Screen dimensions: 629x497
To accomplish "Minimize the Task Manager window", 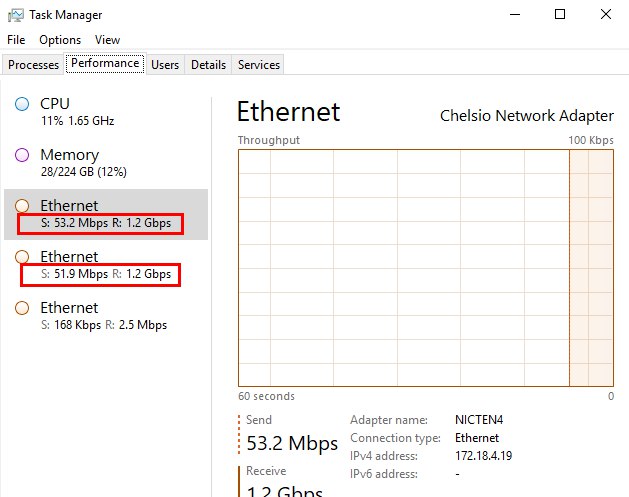I will (514, 14).
